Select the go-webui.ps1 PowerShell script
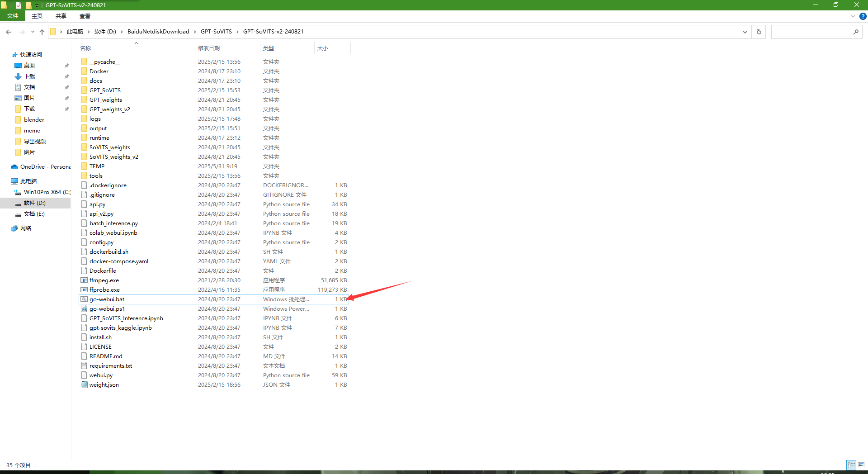The image size is (868, 474). 107,309
